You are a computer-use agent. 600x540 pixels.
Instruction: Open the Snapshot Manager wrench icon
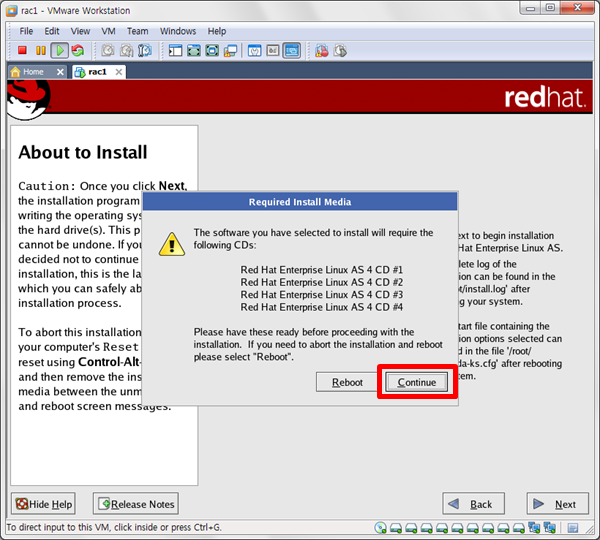coord(145,51)
